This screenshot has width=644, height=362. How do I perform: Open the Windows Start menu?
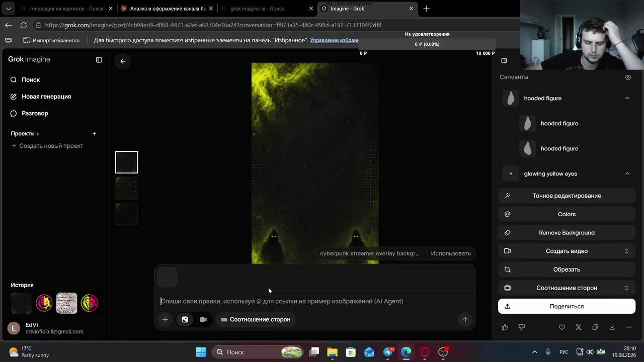pyautogui.click(x=201, y=352)
